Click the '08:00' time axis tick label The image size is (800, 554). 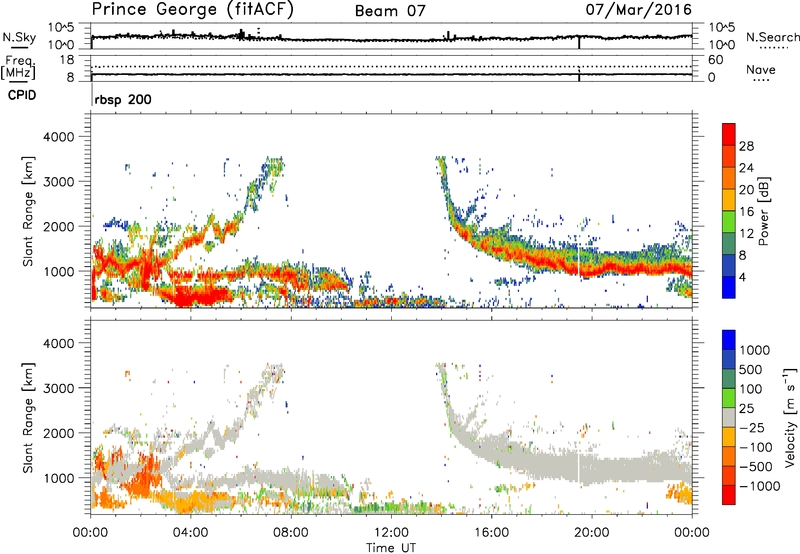(291, 533)
